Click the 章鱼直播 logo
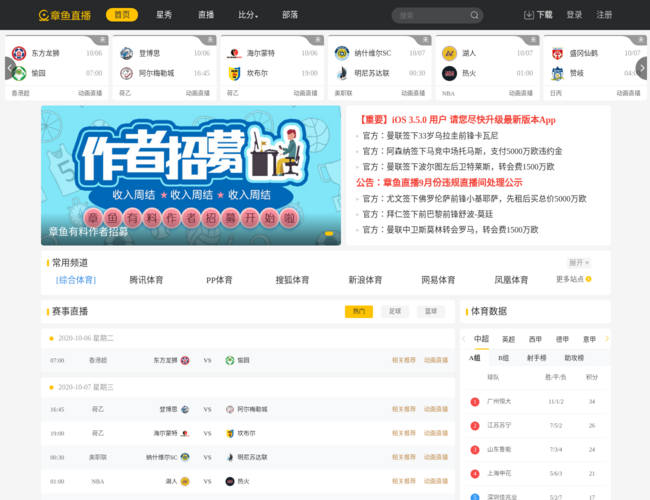This screenshot has width=650, height=500. 65,15
